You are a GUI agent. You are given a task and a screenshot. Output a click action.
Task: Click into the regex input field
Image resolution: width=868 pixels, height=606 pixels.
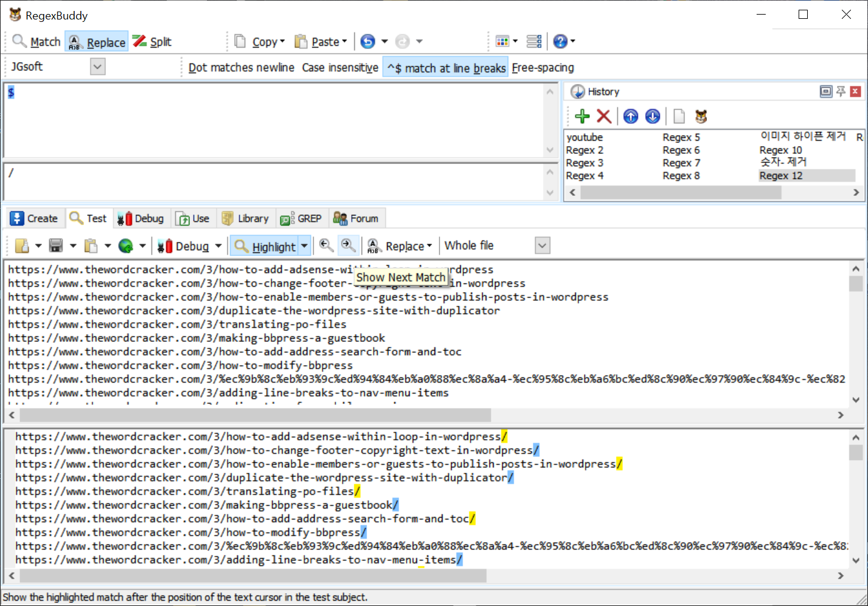[274, 120]
